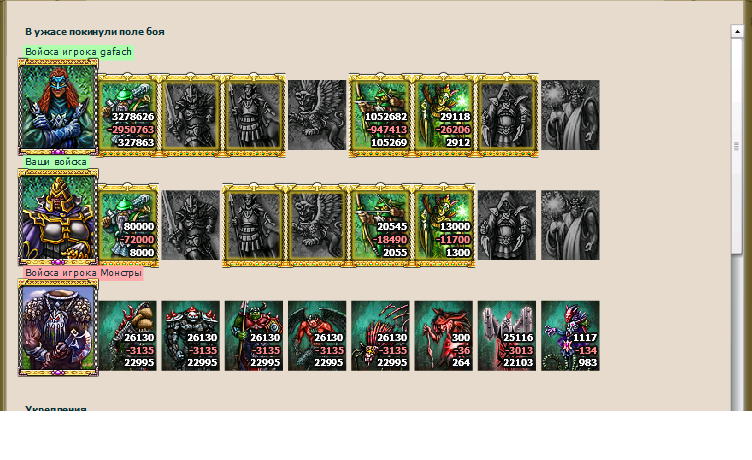Select gafach's archer unit showing 1052682
The image size is (752, 460).
(x=380, y=115)
